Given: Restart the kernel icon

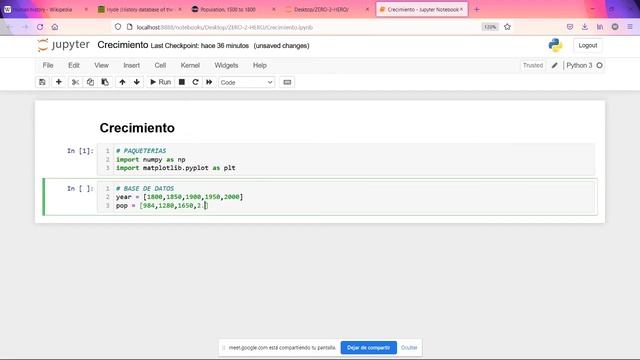Looking at the screenshot, I should (196, 82).
